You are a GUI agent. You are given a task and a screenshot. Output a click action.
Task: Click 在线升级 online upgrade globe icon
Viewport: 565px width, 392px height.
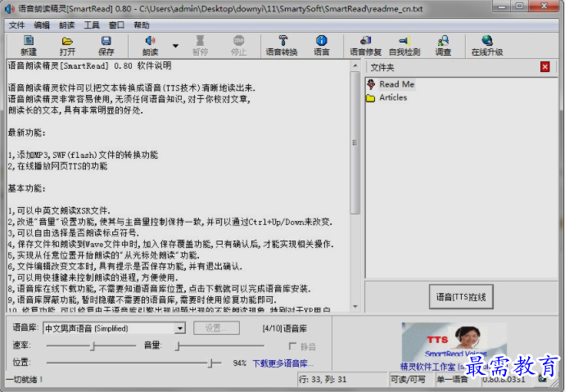(487, 45)
